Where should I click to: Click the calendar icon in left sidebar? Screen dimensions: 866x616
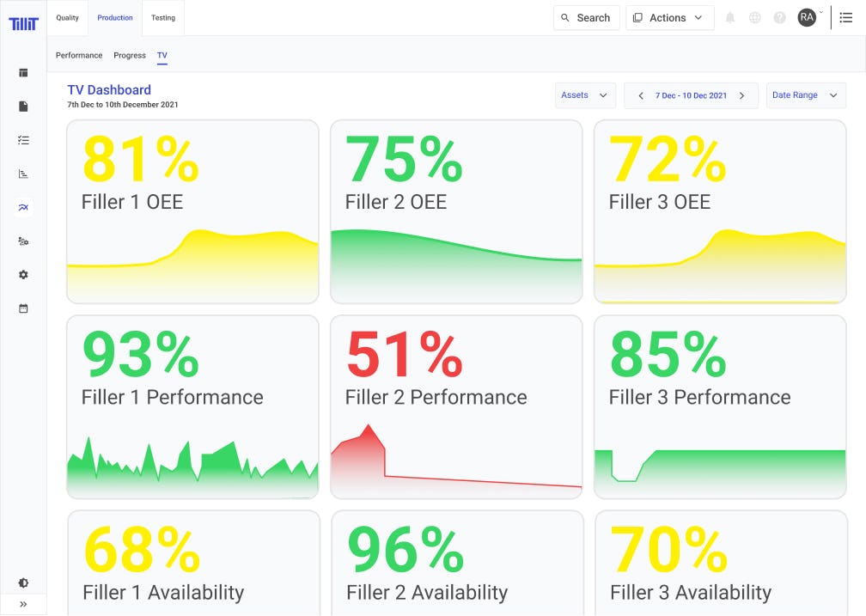(x=23, y=308)
